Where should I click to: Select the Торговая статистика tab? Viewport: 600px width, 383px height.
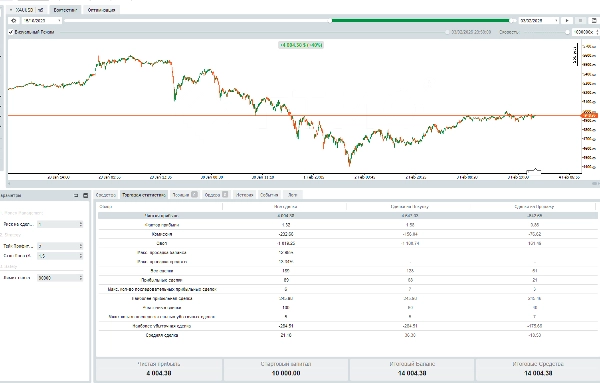(x=144, y=195)
